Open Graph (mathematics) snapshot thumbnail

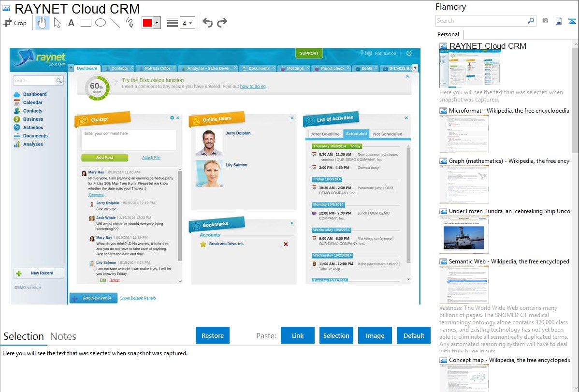tap(464, 184)
